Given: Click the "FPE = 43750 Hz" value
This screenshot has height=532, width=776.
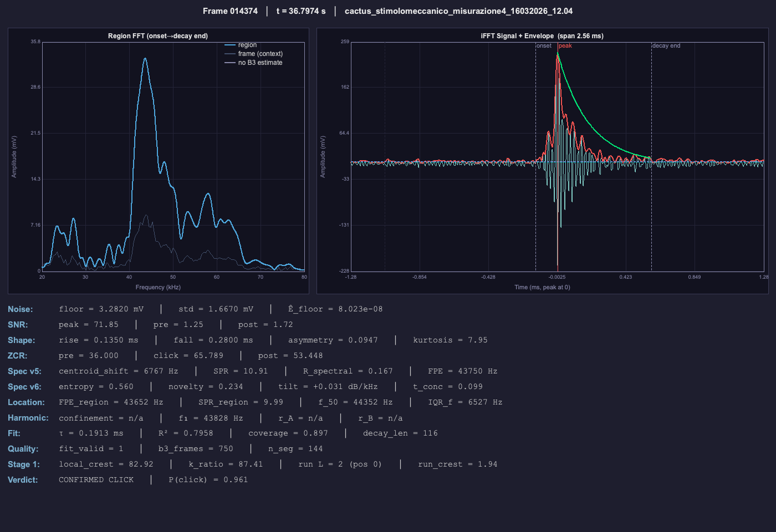Looking at the screenshot, I should point(462,371).
